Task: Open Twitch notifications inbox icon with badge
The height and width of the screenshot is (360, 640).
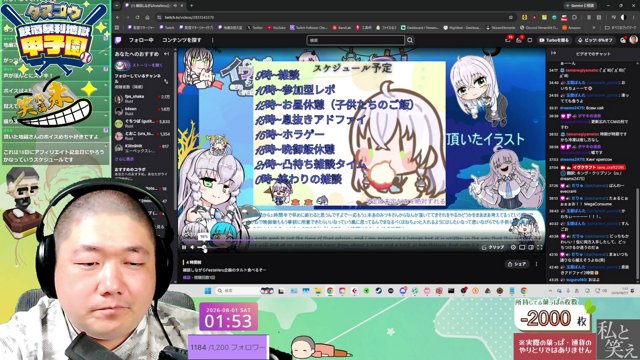Action: 508,40
